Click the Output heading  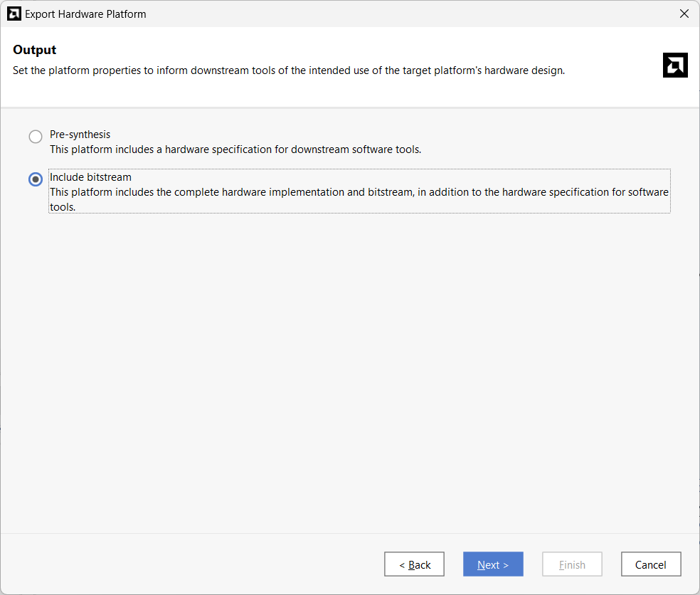coord(35,50)
